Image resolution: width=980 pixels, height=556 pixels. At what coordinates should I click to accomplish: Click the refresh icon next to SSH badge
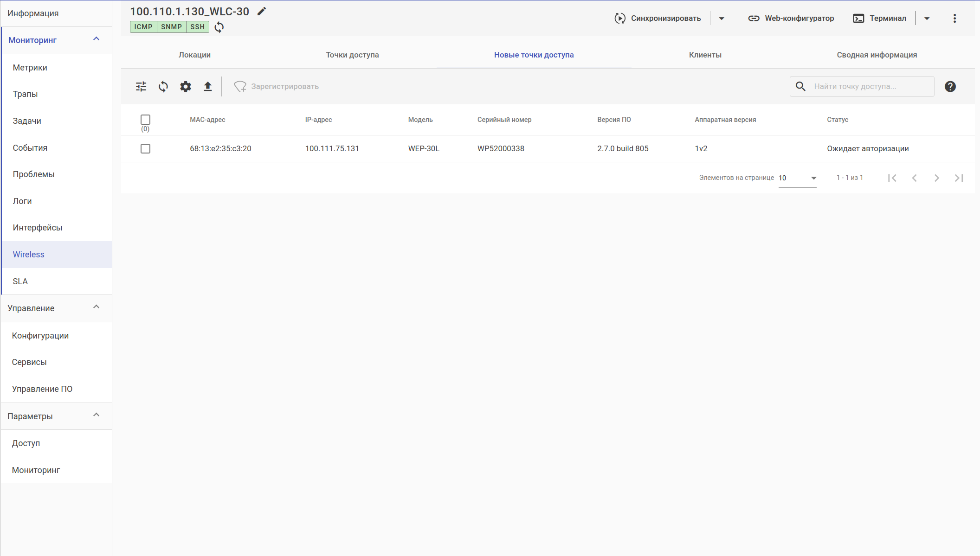tap(219, 27)
